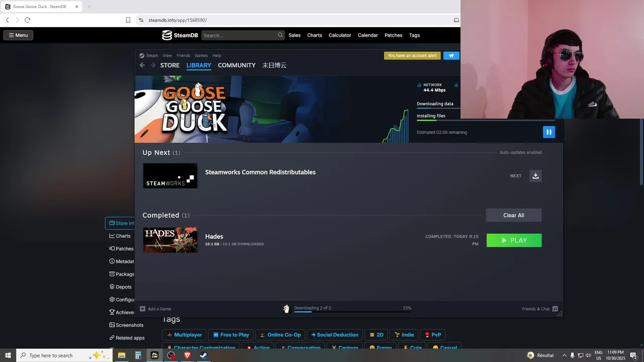Viewport: 644px width, 362px height.
Task: Open the Patches link in SteamDB header
Action: pyautogui.click(x=393, y=35)
